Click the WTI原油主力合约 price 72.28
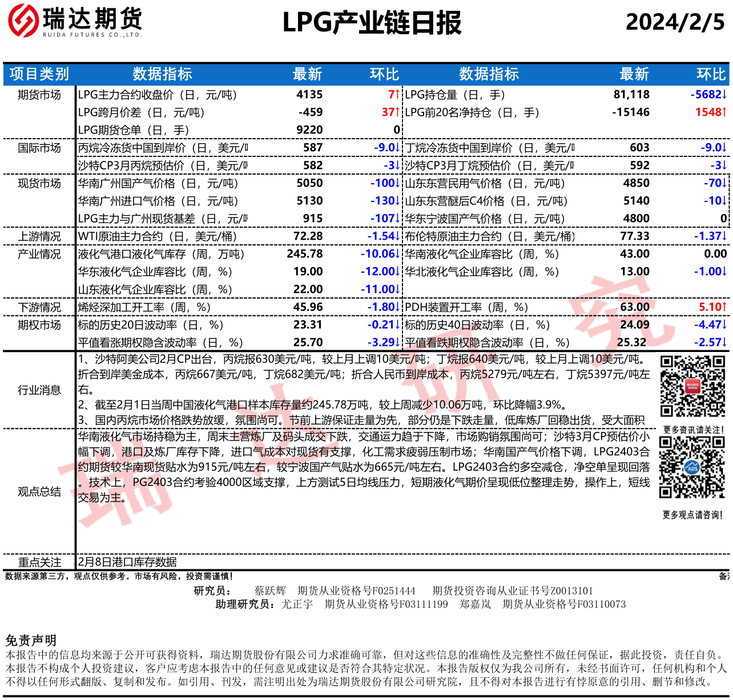Image resolution: width=733 pixels, height=700 pixels. coord(308,236)
